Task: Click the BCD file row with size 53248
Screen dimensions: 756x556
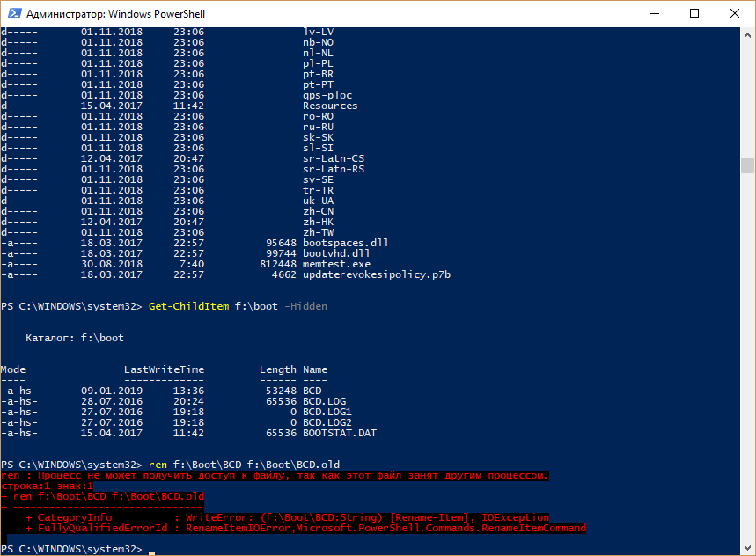Action: point(161,391)
